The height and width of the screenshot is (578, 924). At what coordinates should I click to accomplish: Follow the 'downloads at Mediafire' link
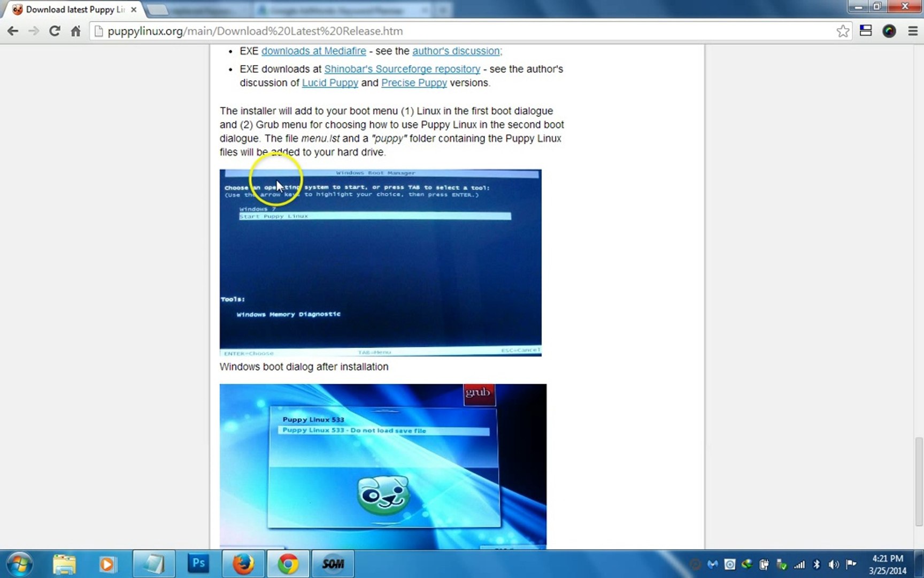[314, 51]
